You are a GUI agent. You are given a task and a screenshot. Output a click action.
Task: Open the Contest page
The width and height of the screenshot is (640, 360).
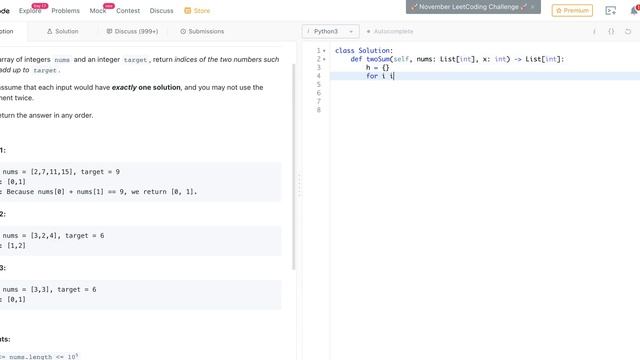(128, 11)
